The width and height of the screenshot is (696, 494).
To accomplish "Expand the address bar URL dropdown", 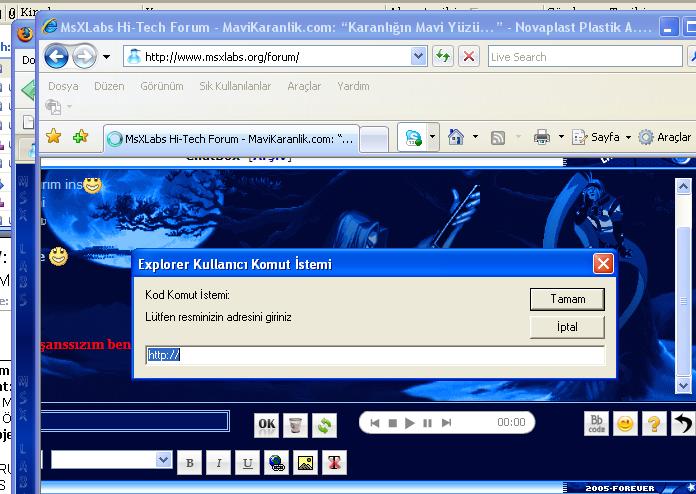I will point(419,57).
